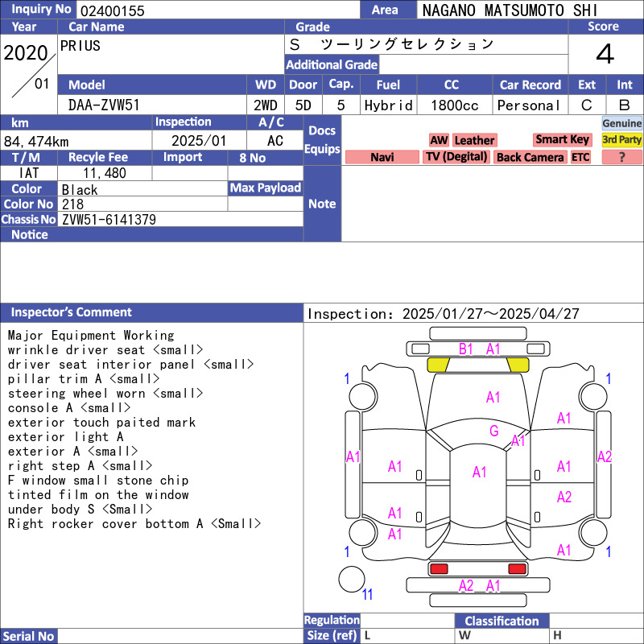Screen dimensions: 644x644
Task: Click the question mark equipment tag
Action: [621, 157]
